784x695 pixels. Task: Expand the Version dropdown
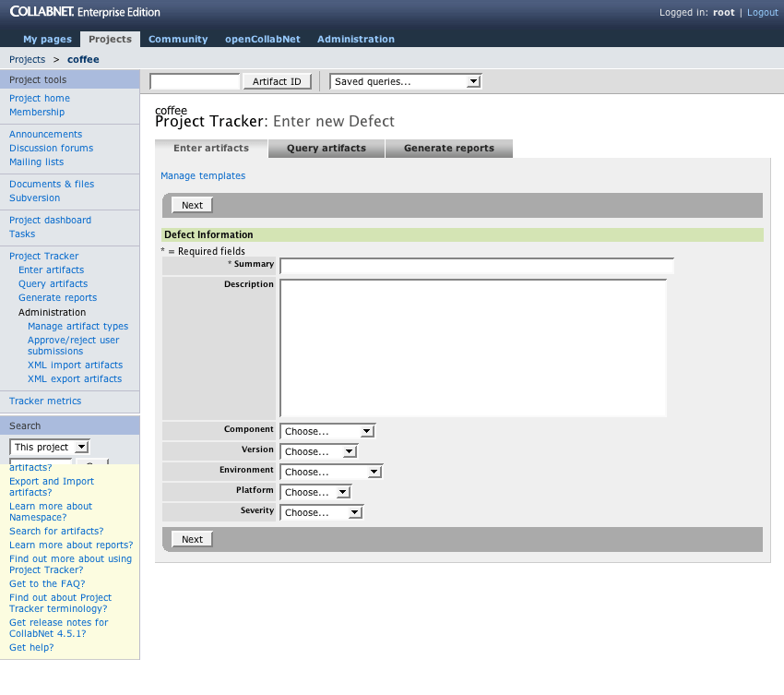(318, 451)
